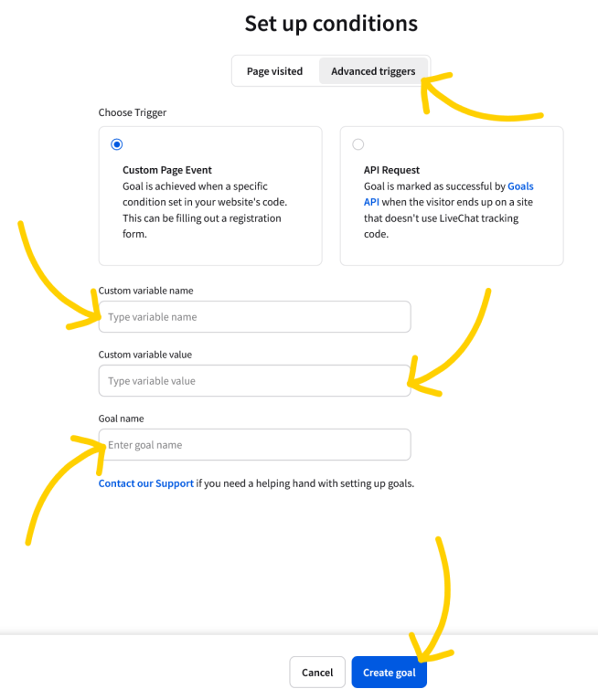Click the Custom Page Event title
Viewport: 598px width, 700px height.
coord(167,170)
